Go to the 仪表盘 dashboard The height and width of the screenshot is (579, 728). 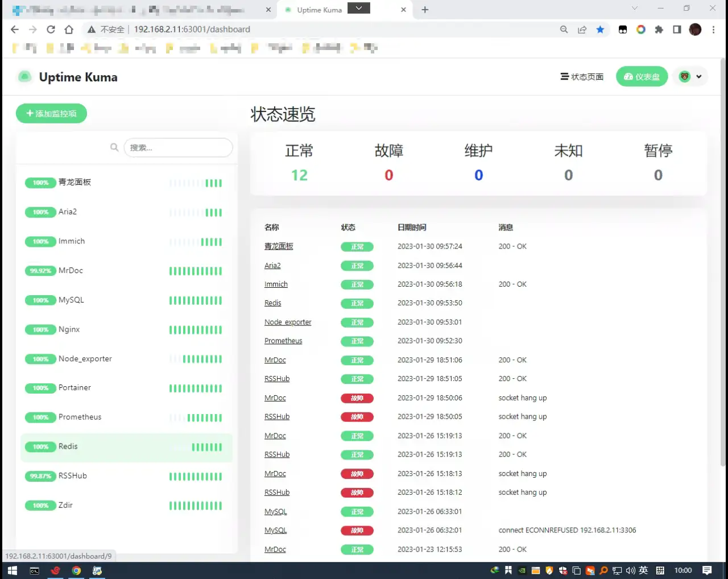642,77
